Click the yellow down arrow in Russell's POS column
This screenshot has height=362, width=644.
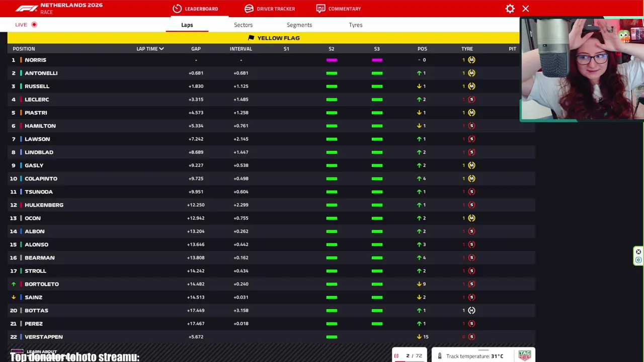tap(419, 86)
